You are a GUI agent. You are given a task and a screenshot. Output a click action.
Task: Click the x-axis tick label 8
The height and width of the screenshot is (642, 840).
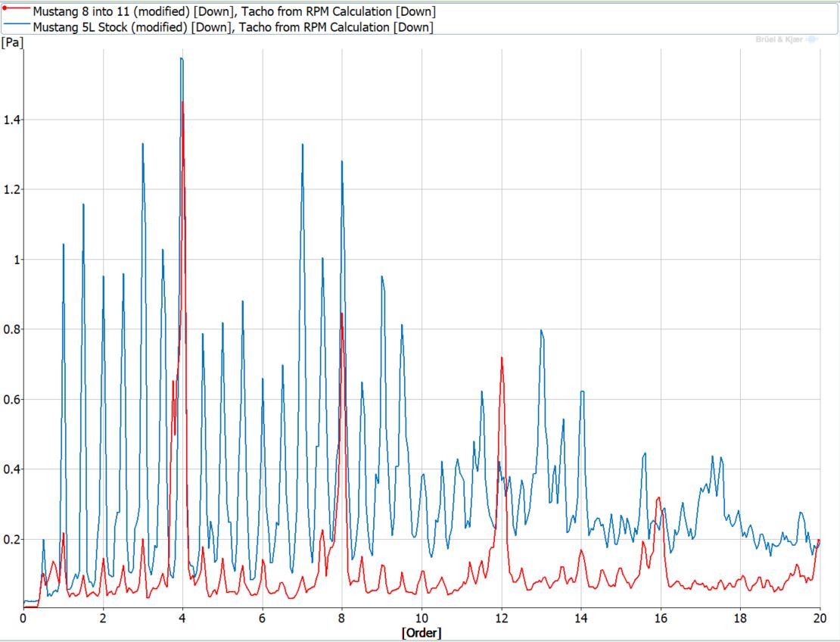click(342, 618)
